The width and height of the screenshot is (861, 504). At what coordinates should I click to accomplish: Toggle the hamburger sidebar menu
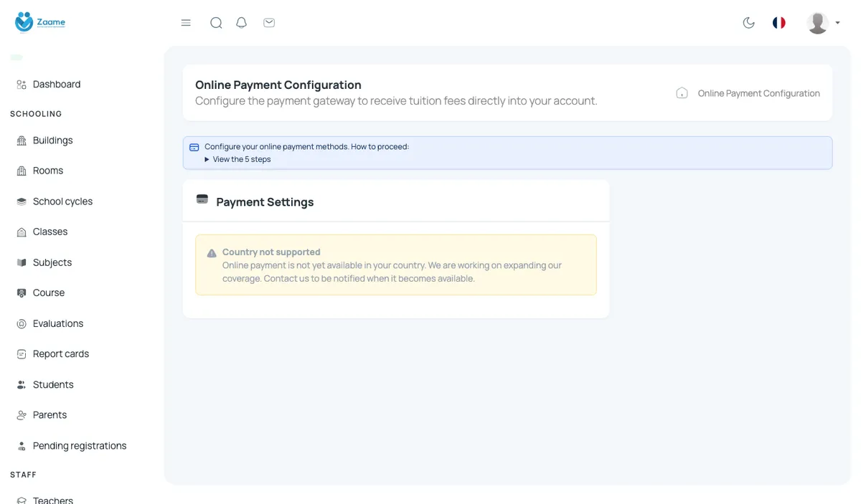point(186,23)
